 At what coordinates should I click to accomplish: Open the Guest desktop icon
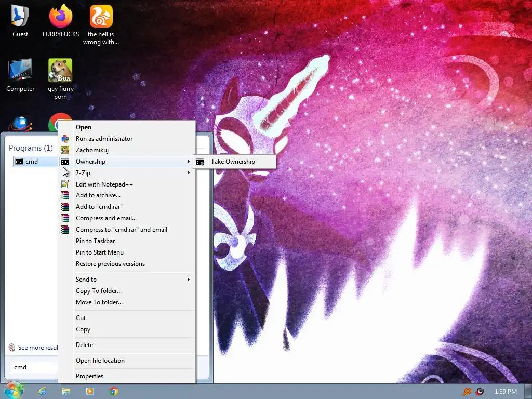coord(20,21)
